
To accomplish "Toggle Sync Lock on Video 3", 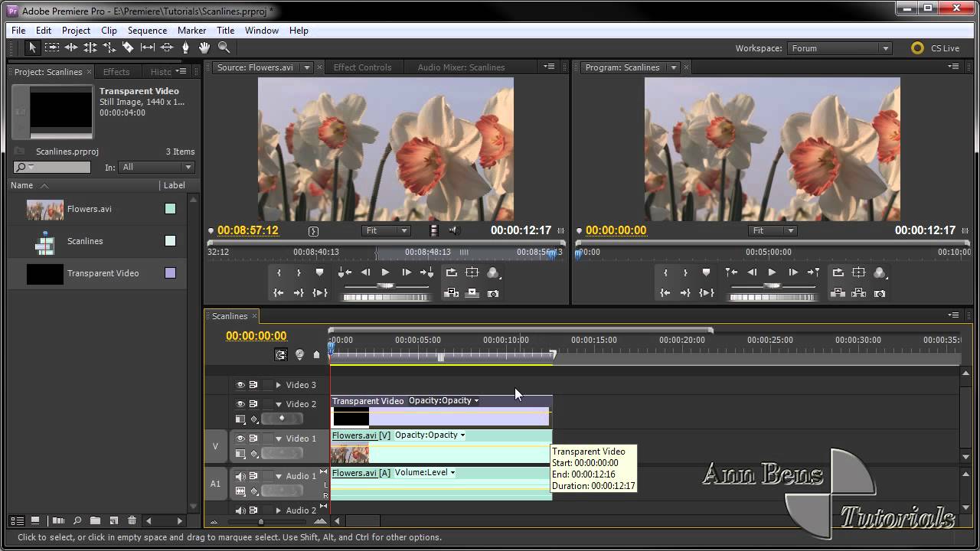I will pos(253,385).
